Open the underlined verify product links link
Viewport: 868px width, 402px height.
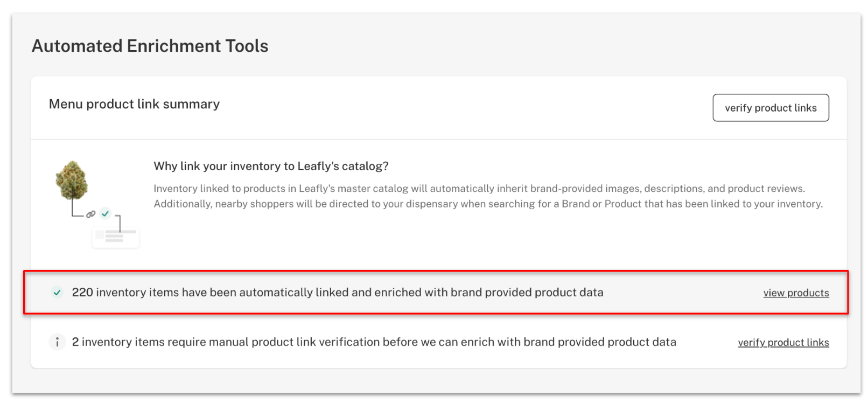[783, 342]
